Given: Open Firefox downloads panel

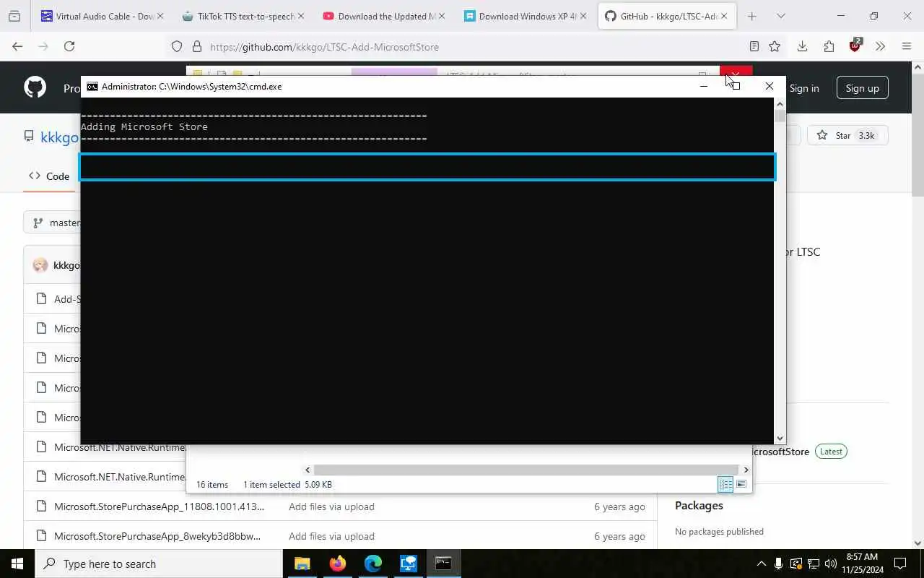Looking at the screenshot, I should 802,46.
